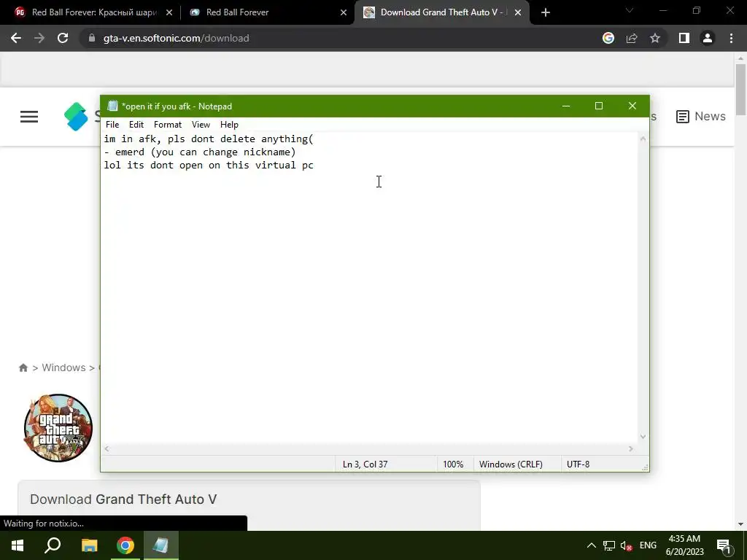Open the Windows Start menu
Screen dimensions: 747x560
pyautogui.click(x=18, y=545)
